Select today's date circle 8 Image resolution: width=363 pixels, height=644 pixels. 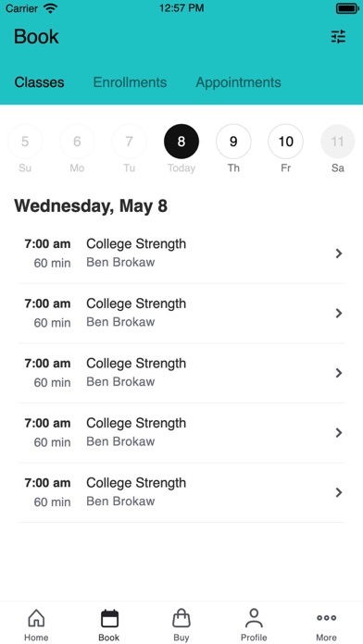tap(181, 142)
